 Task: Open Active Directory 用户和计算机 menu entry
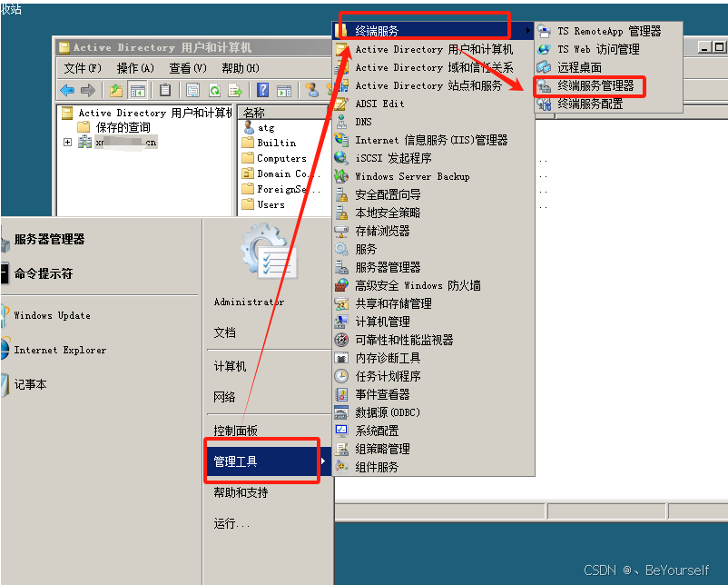click(434, 49)
